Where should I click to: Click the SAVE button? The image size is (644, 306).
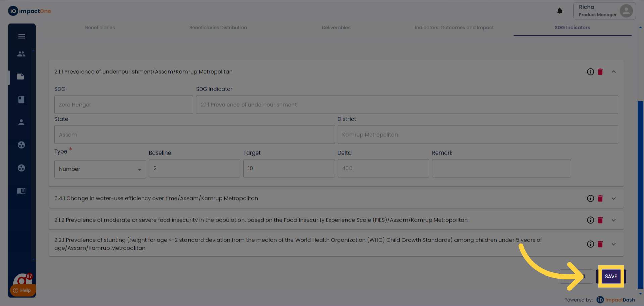(611, 277)
